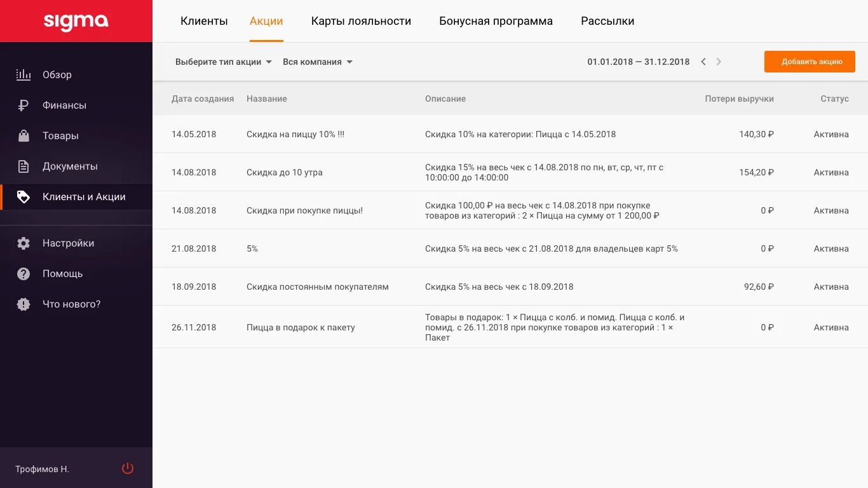Viewport: 868px width, 488px height.
Task: Open the Карты лояльности tab
Action: click(361, 21)
